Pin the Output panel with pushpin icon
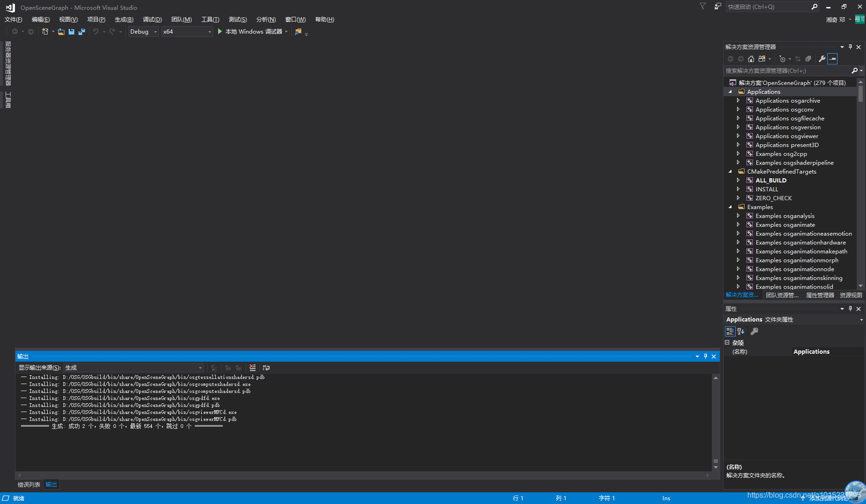The height and width of the screenshot is (504, 866). pyautogui.click(x=705, y=357)
